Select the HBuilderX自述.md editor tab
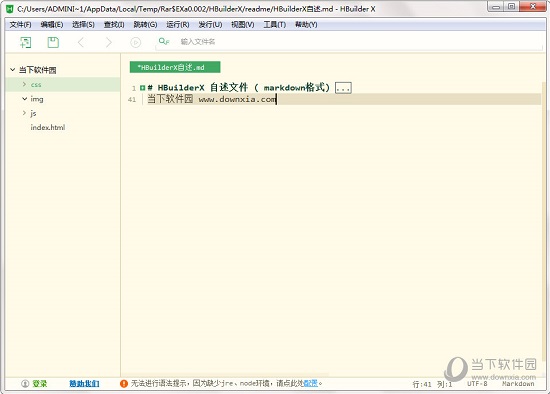This screenshot has height=394, width=550. click(175, 67)
